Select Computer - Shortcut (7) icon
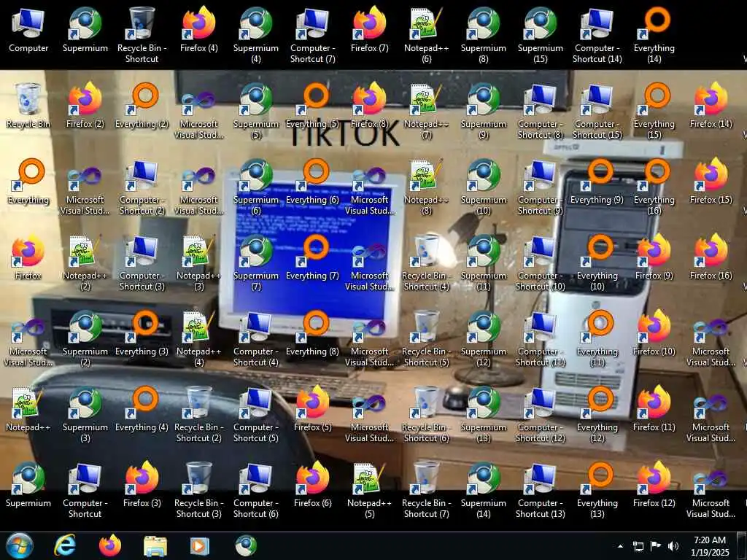 click(x=312, y=36)
